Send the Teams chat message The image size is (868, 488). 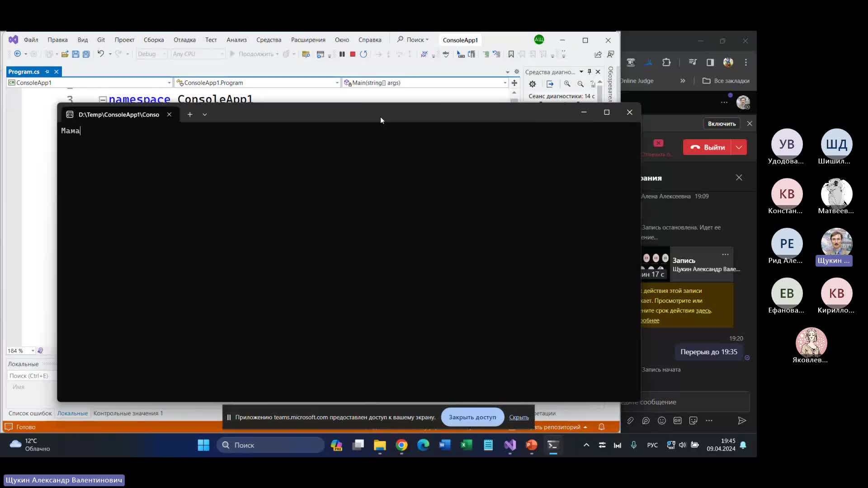[742, 421]
